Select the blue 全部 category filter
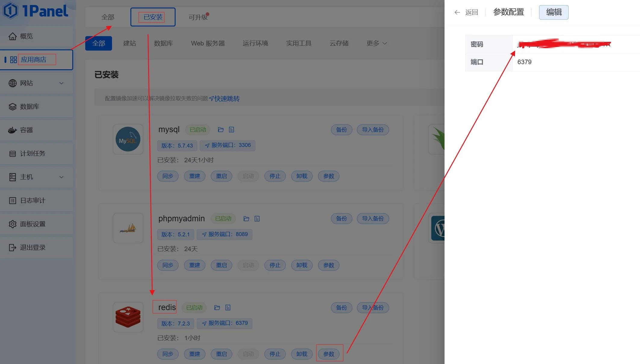640x364 pixels. [x=98, y=43]
